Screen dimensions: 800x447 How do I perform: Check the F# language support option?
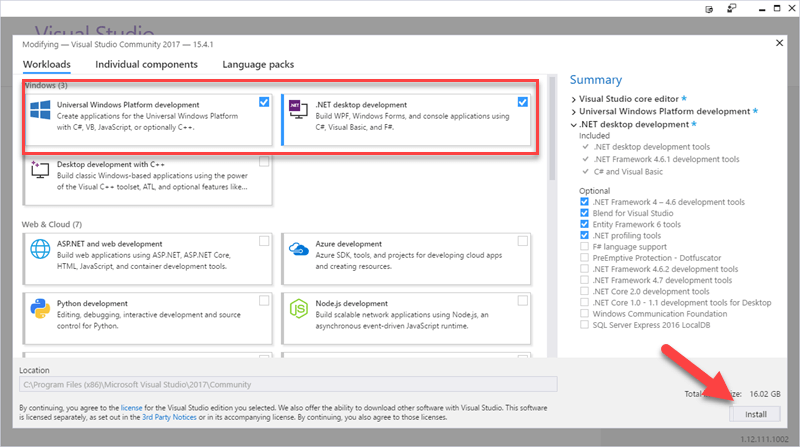585,245
